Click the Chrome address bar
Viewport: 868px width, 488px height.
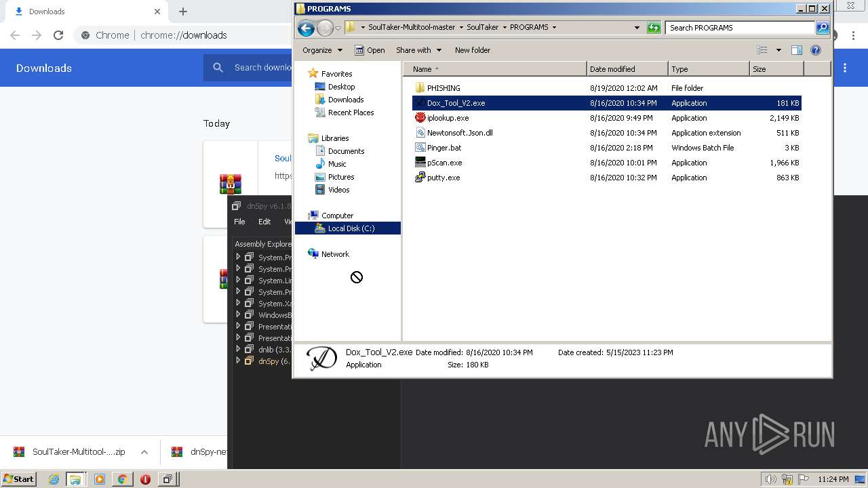[x=183, y=35]
